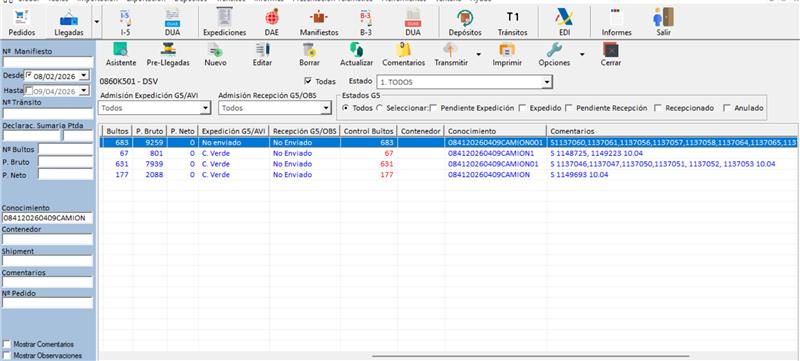
Task: Enable Mostrar Comentarios
Action: pos(7,344)
